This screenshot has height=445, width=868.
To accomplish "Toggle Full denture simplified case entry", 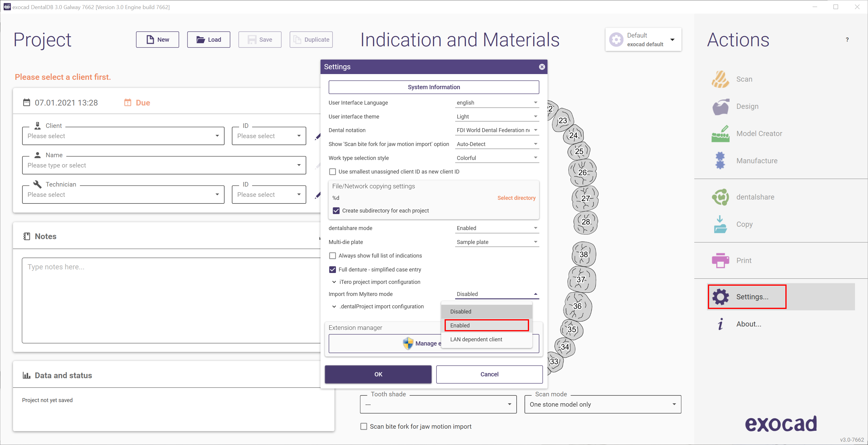I will pos(332,268).
